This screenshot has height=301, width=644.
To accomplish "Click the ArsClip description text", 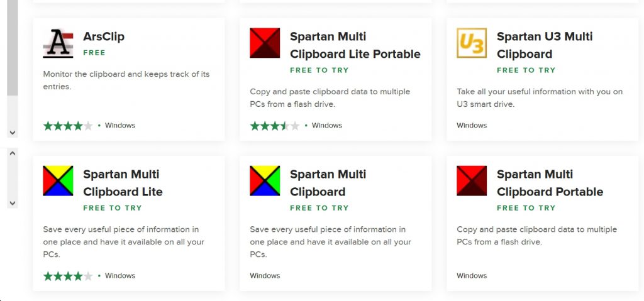I will (x=126, y=80).
